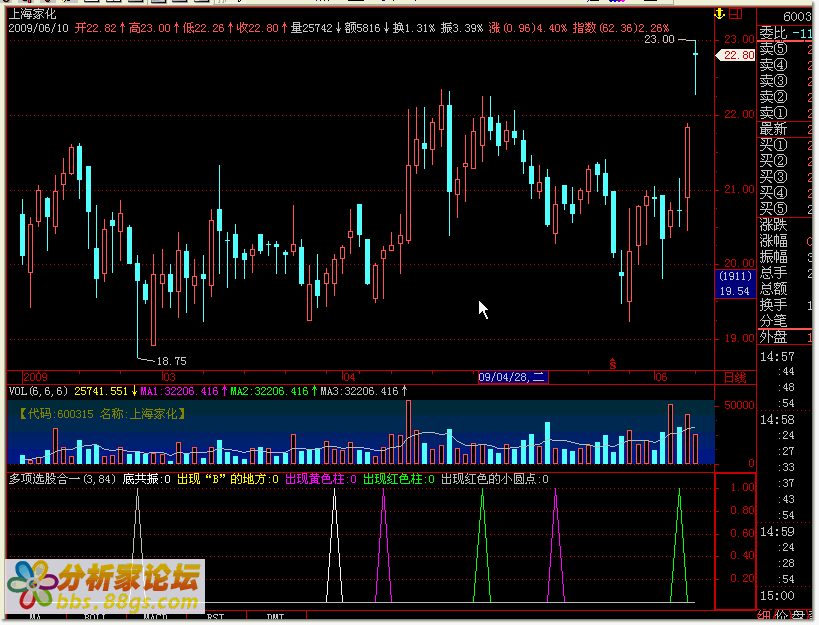Click the 底共振:0 legend

coord(146,479)
